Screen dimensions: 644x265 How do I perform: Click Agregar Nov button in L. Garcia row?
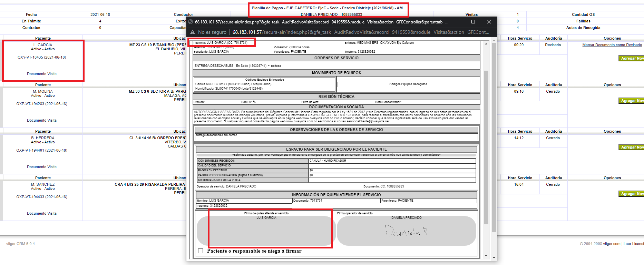pyautogui.click(x=631, y=58)
